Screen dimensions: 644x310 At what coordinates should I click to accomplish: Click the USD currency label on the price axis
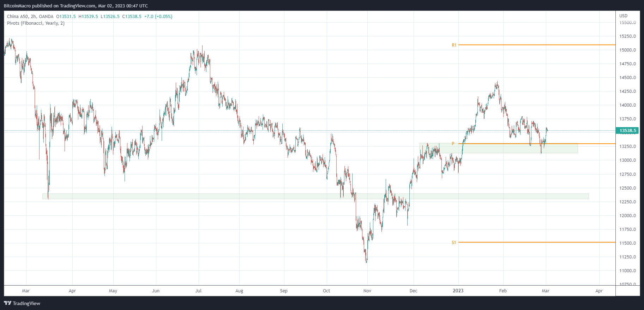coord(624,16)
